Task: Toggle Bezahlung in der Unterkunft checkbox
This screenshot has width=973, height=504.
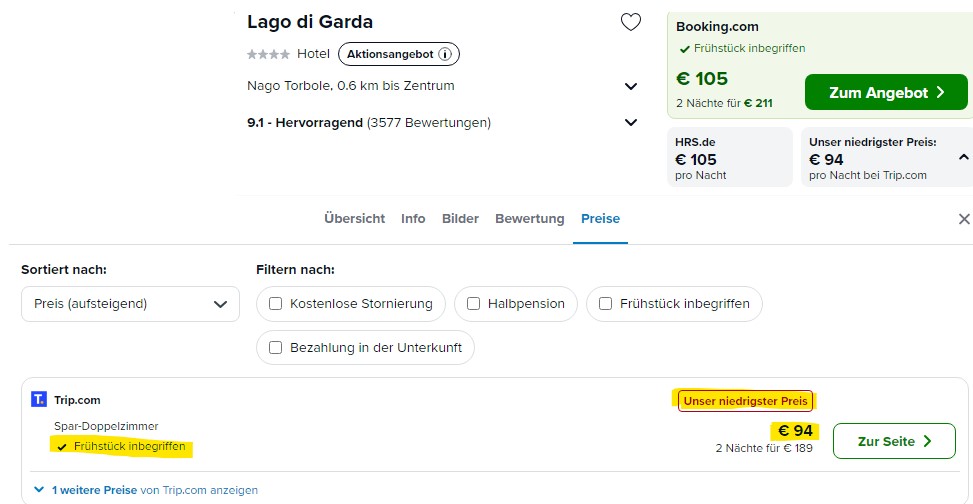Action: click(x=276, y=348)
